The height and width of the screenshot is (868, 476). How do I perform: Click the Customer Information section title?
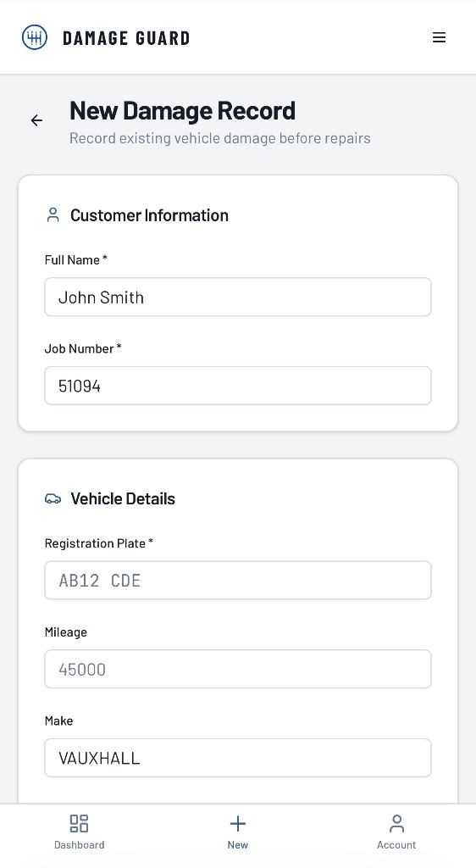149,215
